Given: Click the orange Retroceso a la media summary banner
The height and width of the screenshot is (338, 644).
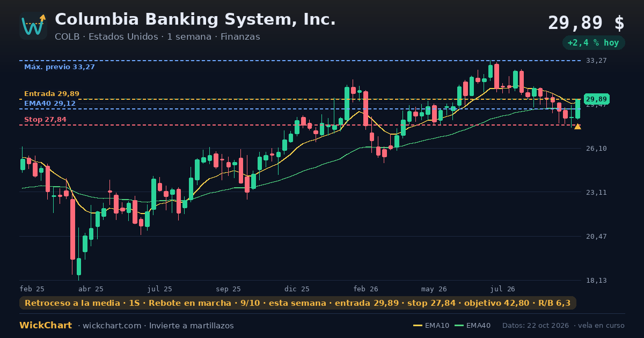Looking at the screenshot, I should tap(298, 303).
